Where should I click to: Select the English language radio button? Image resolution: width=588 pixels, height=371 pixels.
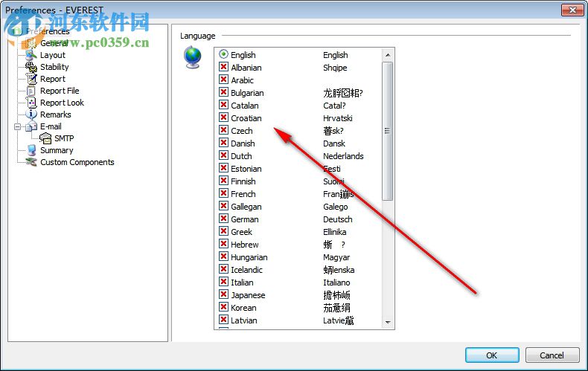223,54
